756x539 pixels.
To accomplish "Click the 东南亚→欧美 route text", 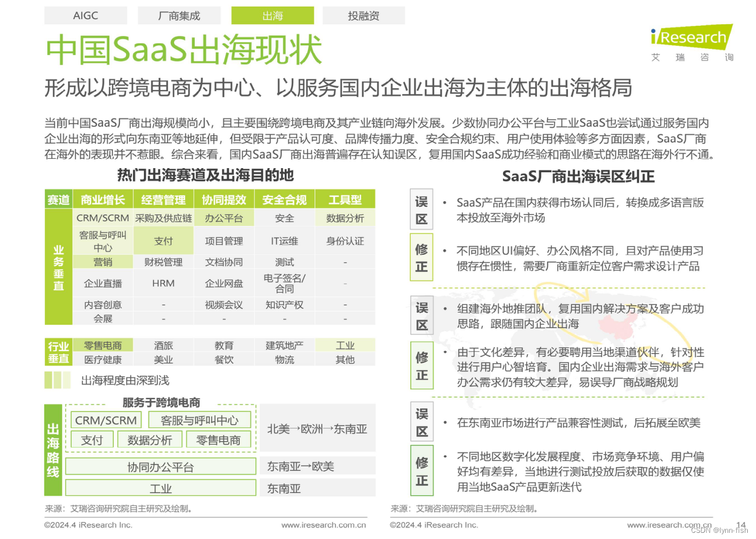I will (300, 466).
